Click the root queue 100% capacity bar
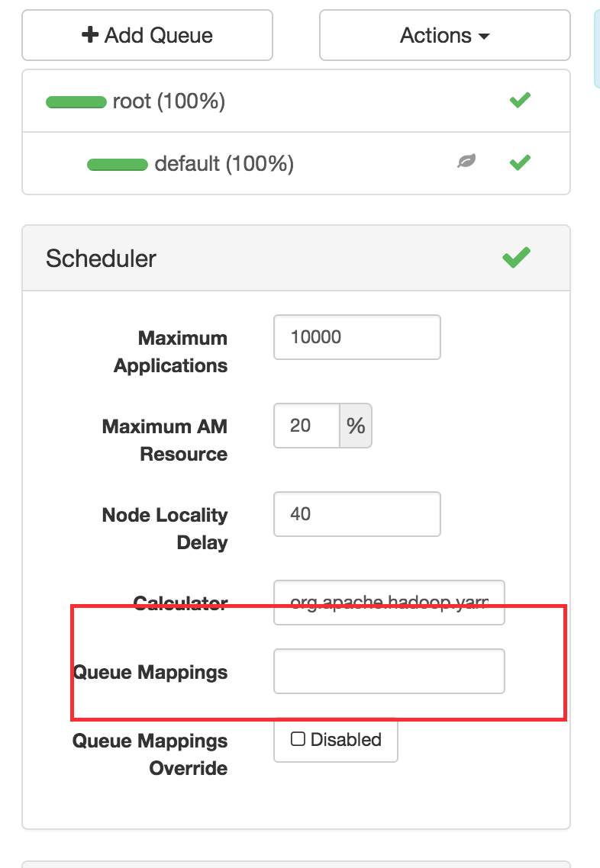 coord(76,100)
